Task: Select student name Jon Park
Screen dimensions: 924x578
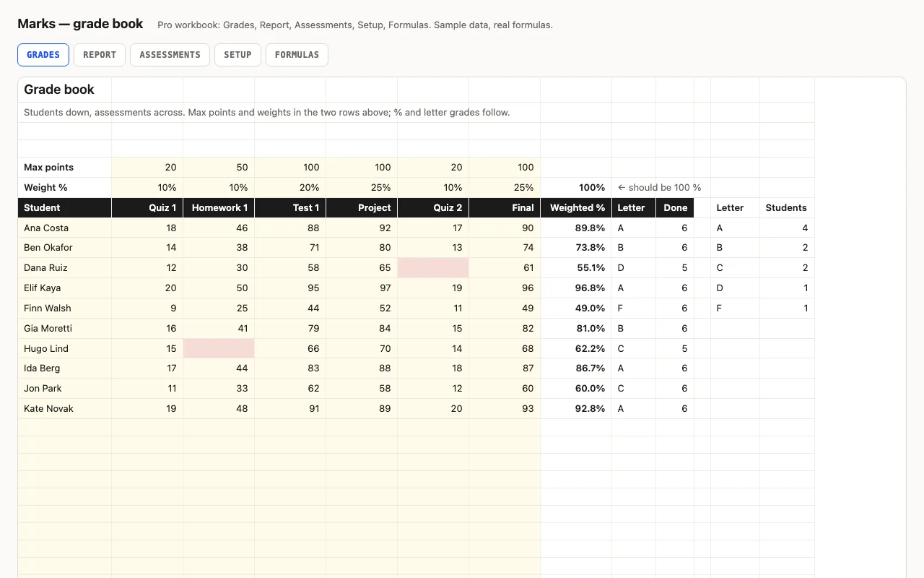Action: click(65, 389)
